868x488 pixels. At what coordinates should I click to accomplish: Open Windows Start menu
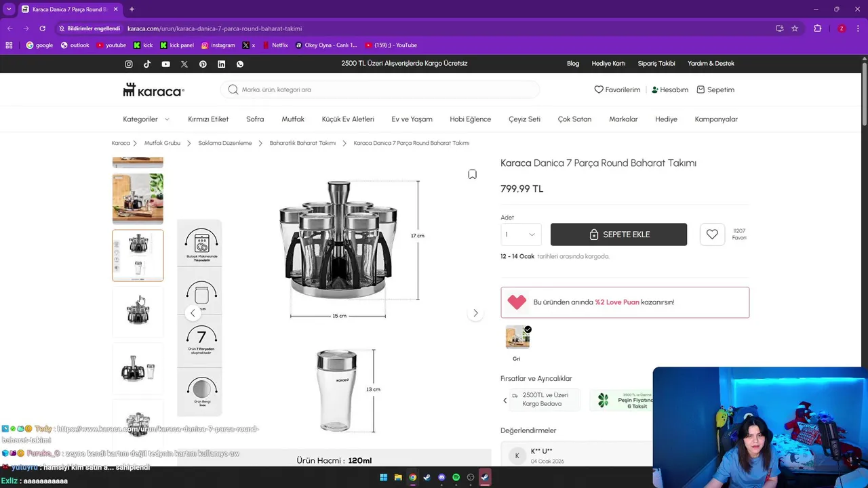click(x=383, y=477)
